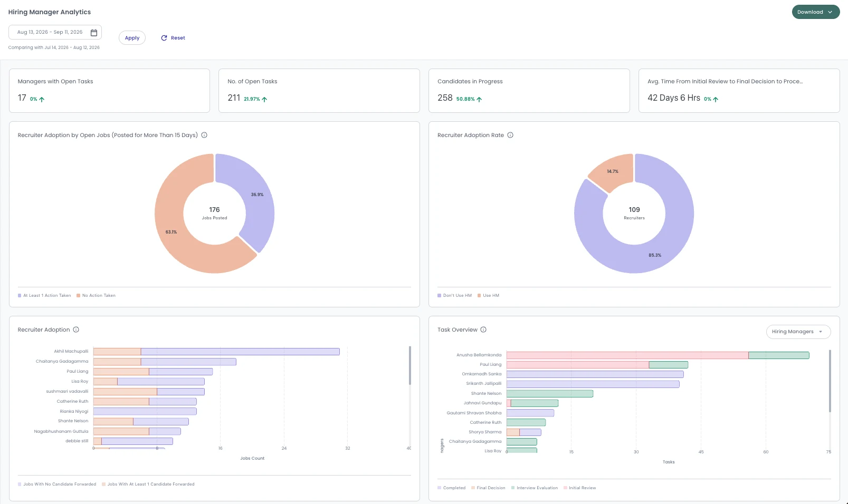848x504 pixels.
Task: Click the 109 Recruiters donut center
Action: pos(634,213)
